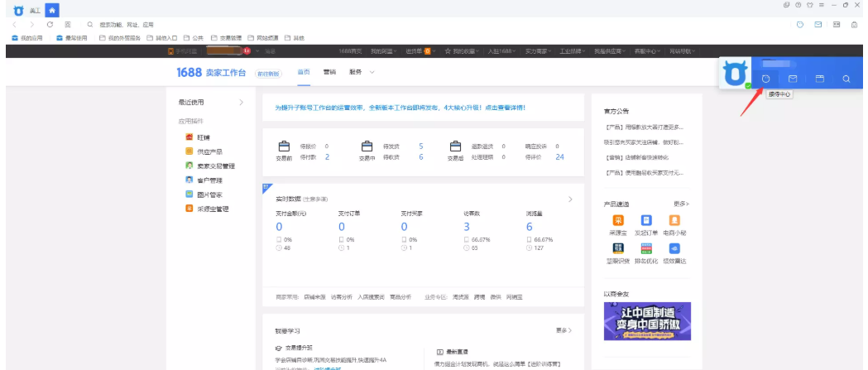The height and width of the screenshot is (370, 868).
Task: Open the 接待中心 icon in floating widget
Action: pos(766,79)
